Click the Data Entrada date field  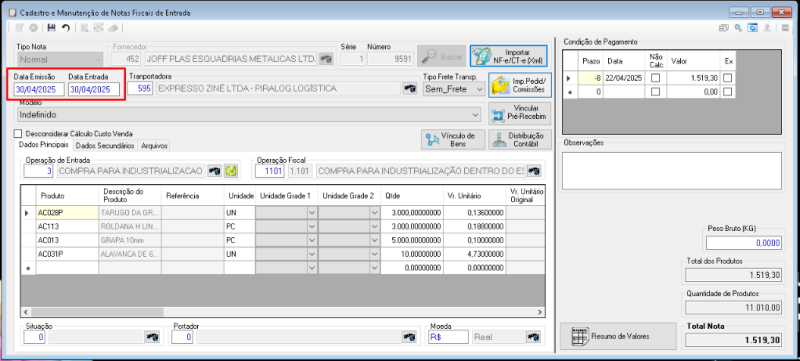94,89
